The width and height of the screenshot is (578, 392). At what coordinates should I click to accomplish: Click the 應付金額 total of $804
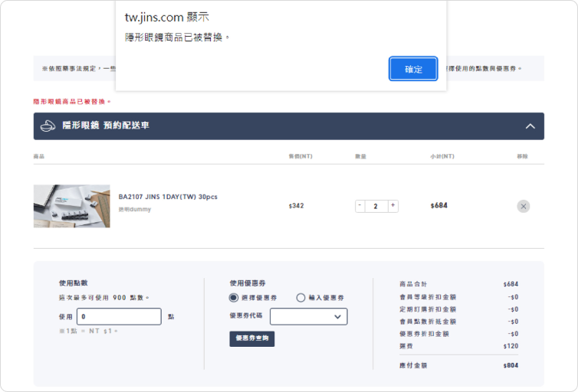(x=511, y=365)
